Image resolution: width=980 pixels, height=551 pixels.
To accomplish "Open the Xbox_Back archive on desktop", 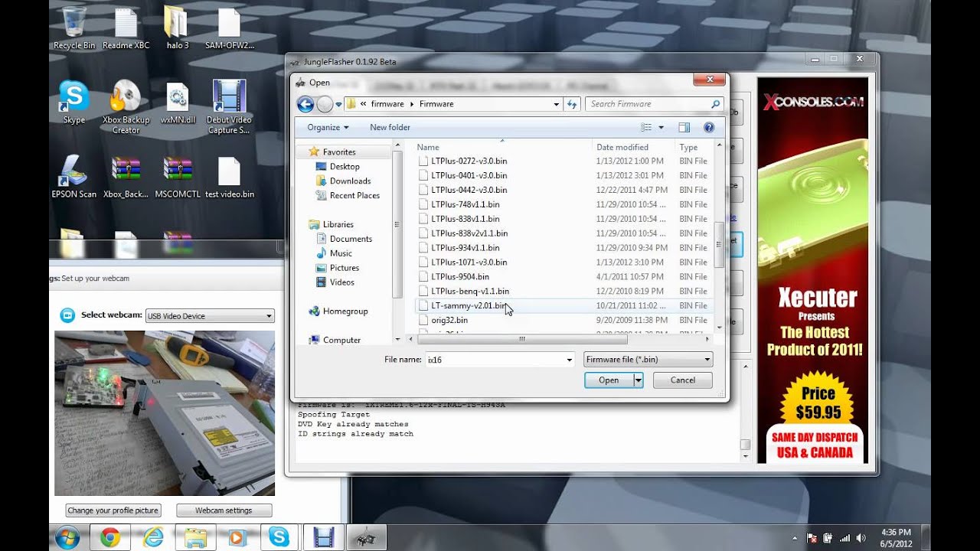I will point(126,177).
